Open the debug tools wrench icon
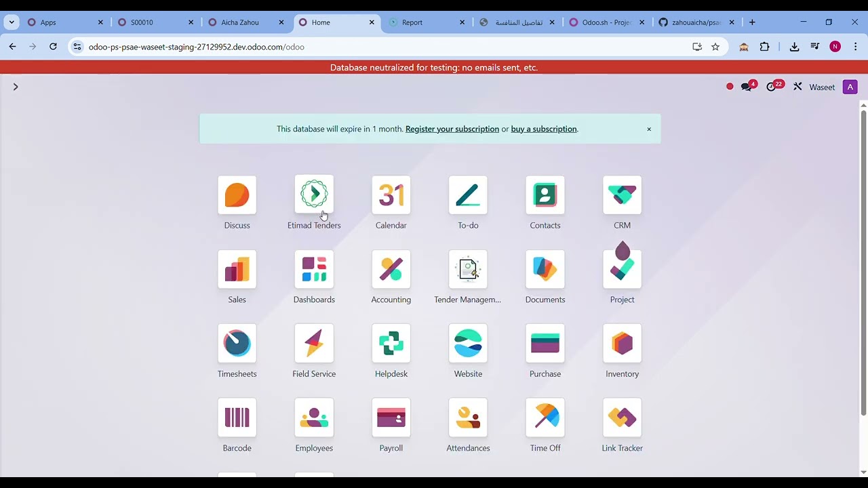 (x=797, y=87)
